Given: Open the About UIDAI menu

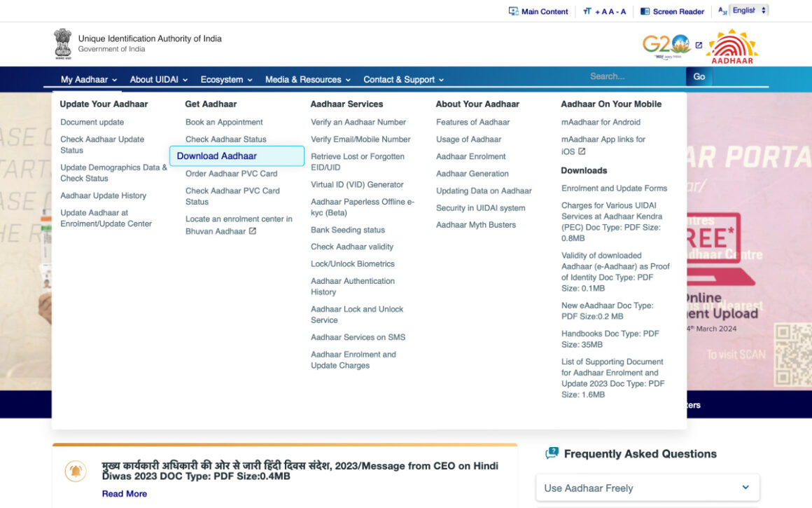Looking at the screenshot, I should pyautogui.click(x=158, y=80).
